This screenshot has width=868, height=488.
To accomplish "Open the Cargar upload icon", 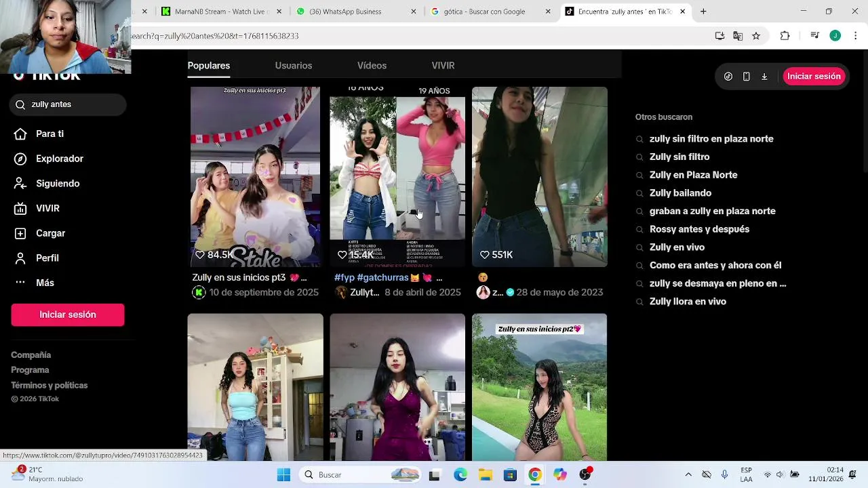I will pyautogui.click(x=20, y=233).
